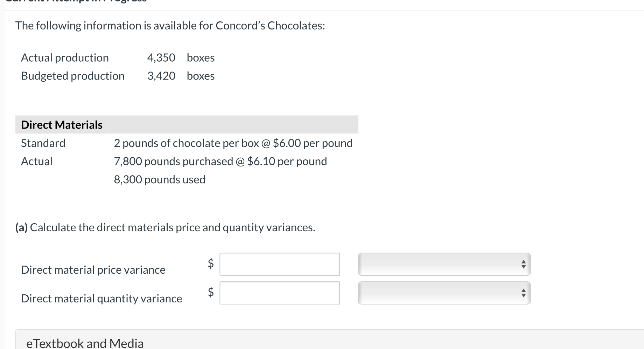Click the Direct Materials table header
Screen dimensions: 644x349
(x=62, y=125)
